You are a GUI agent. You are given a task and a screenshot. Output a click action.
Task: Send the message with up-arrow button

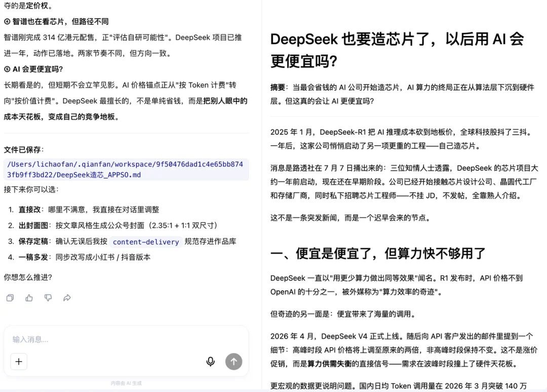tap(233, 362)
